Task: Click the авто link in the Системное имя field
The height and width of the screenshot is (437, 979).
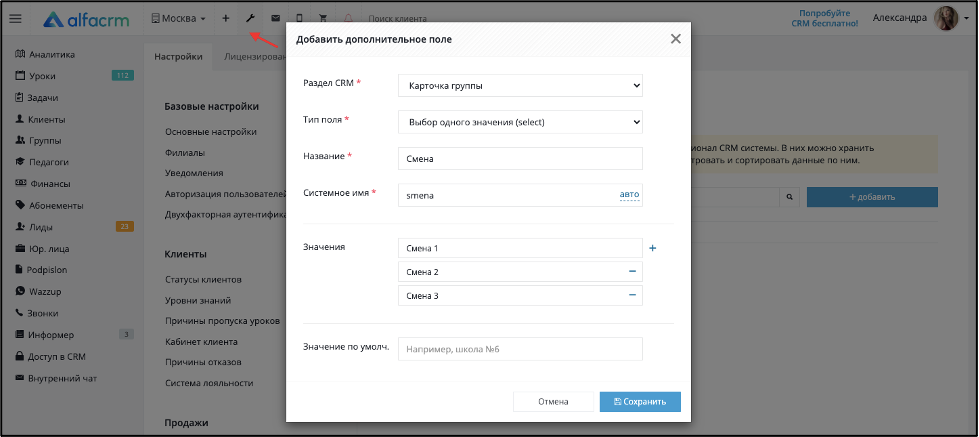Action: coord(629,195)
